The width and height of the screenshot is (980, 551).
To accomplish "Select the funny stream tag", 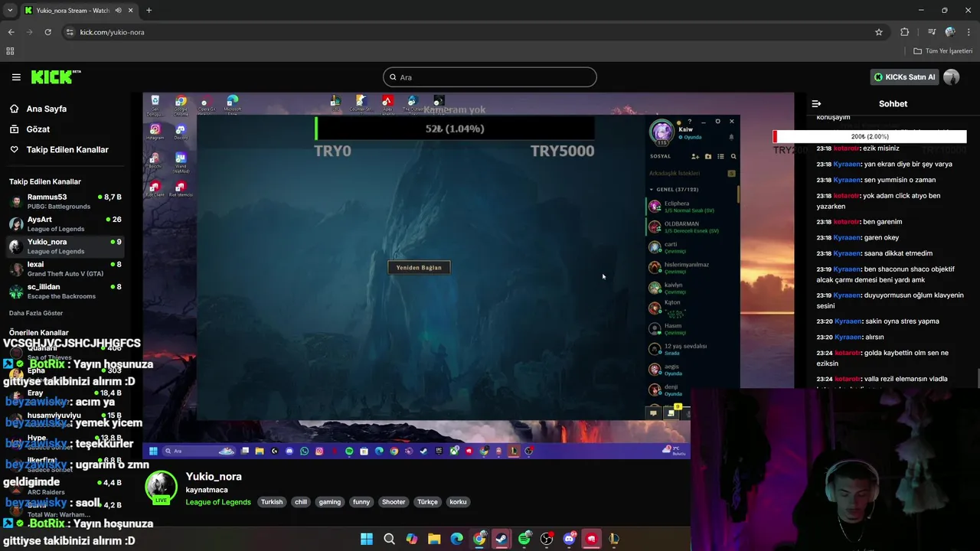I will tap(361, 502).
